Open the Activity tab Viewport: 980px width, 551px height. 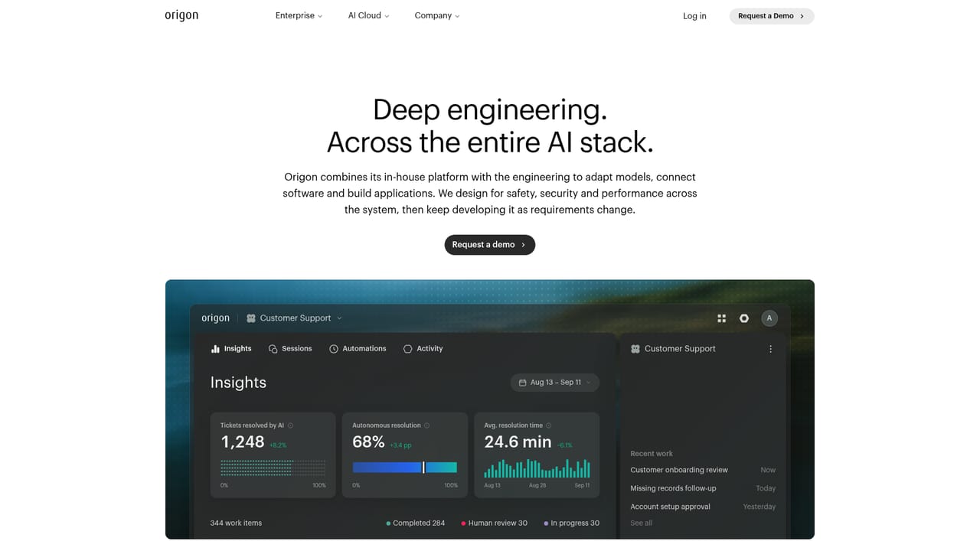[x=423, y=349]
